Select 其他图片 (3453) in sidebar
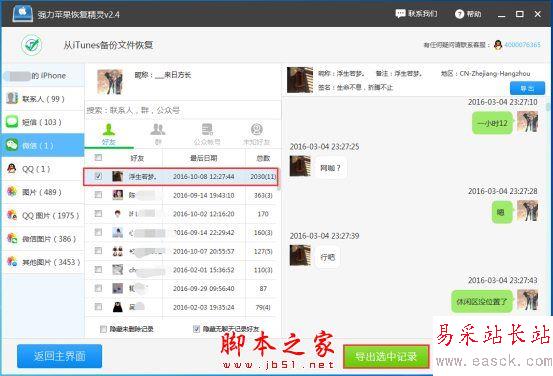Screen dimensions: 553x376 point(43,262)
